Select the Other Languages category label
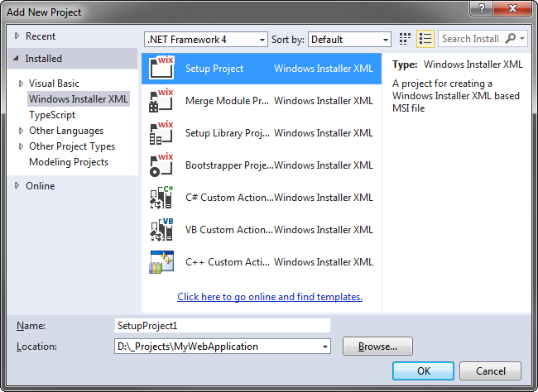The image size is (538, 392). [x=66, y=131]
